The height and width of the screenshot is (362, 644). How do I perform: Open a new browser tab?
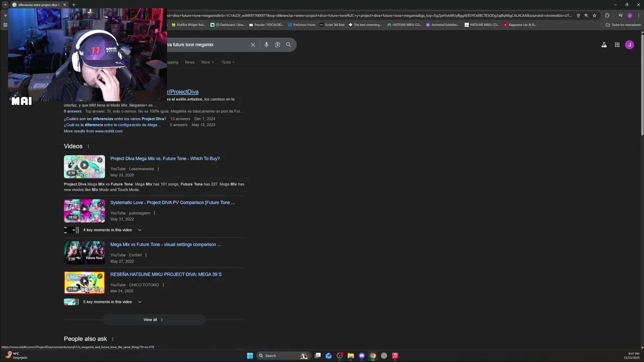[x=73, y=5]
